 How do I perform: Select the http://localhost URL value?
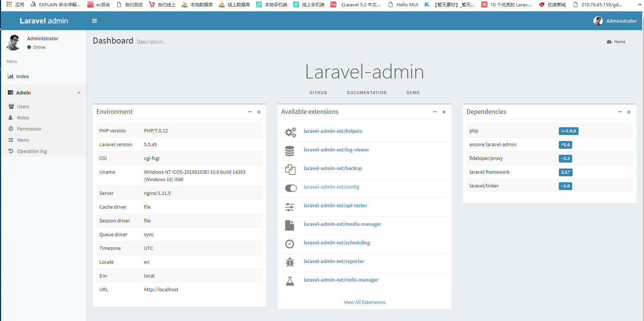pos(161,289)
